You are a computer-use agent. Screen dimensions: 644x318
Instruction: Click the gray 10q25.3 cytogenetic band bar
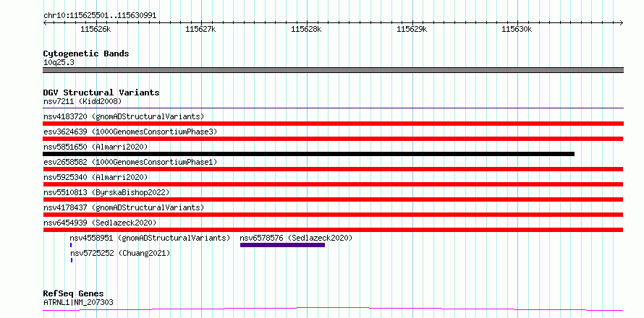pyautogui.click(x=333, y=70)
